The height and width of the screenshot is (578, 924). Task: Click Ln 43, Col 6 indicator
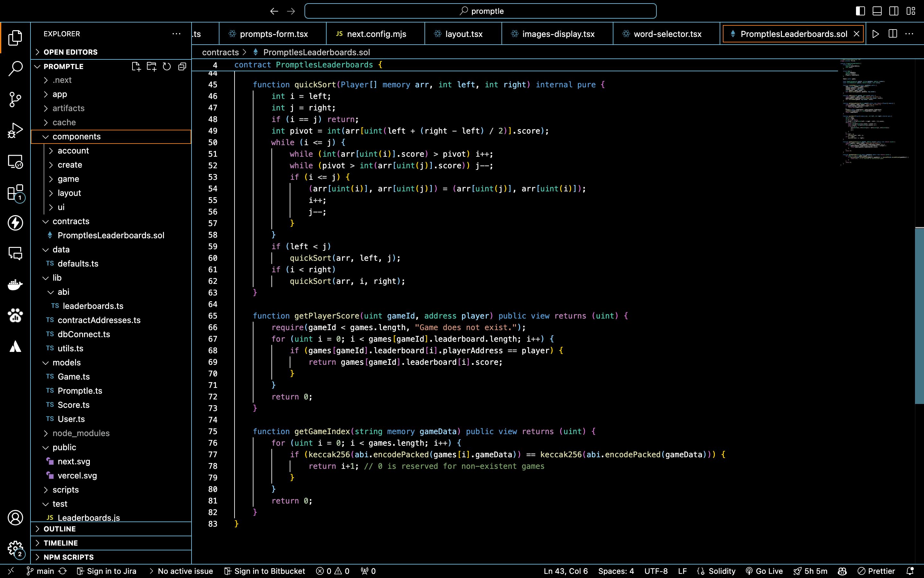tap(566, 571)
